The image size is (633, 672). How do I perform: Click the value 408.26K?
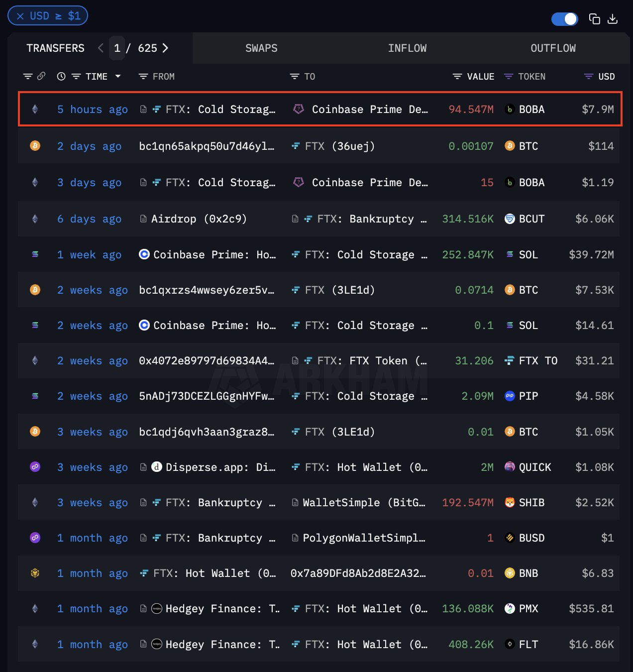pyautogui.click(x=471, y=644)
